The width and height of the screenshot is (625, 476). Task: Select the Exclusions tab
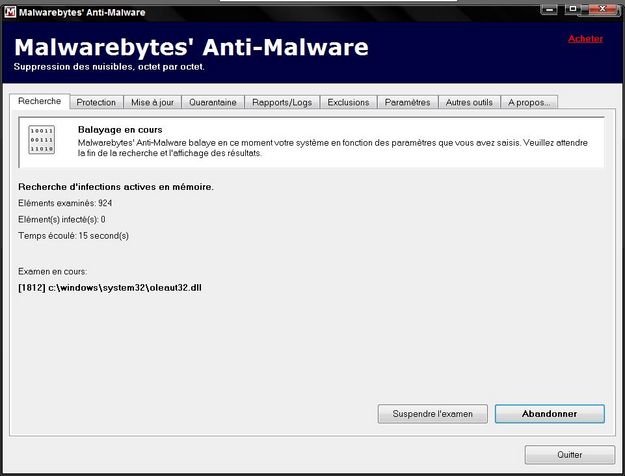(348, 102)
